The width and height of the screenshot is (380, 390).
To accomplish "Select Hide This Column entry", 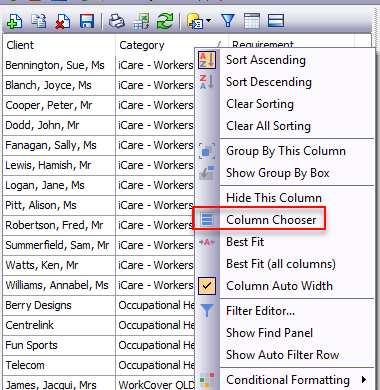I will 274,198.
